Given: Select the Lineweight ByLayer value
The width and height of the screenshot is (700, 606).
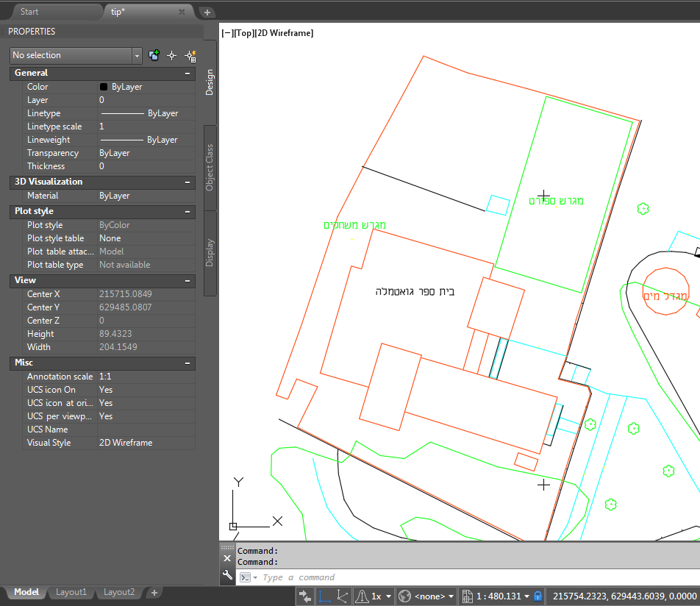Looking at the screenshot, I should point(146,140).
